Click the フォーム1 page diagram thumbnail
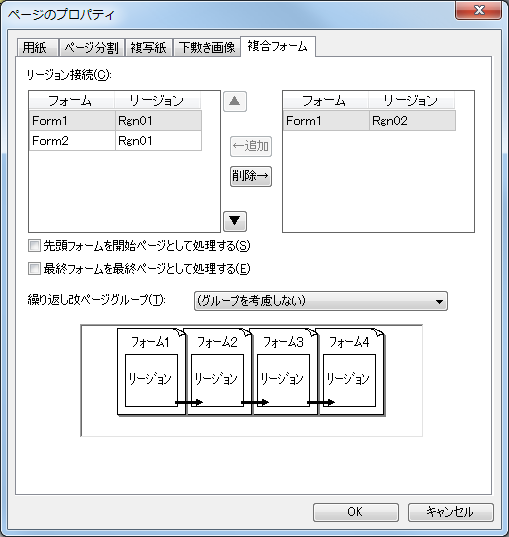The height and width of the screenshot is (537, 509). (x=151, y=372)
